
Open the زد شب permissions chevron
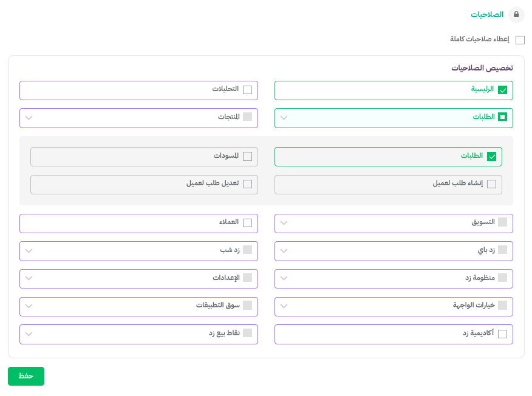coord(29,251)
